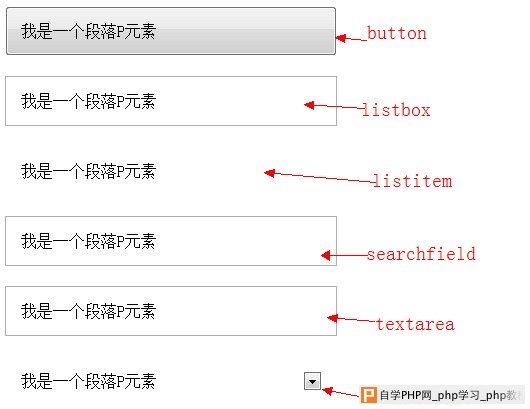
Task: Click the orange PHP logo icon
Action: 369,395
